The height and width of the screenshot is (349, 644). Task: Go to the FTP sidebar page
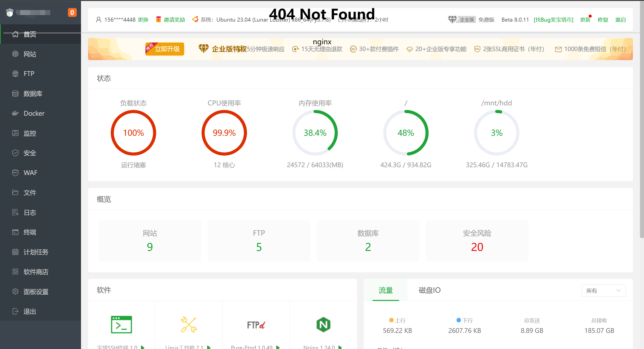tap(41, 74)
